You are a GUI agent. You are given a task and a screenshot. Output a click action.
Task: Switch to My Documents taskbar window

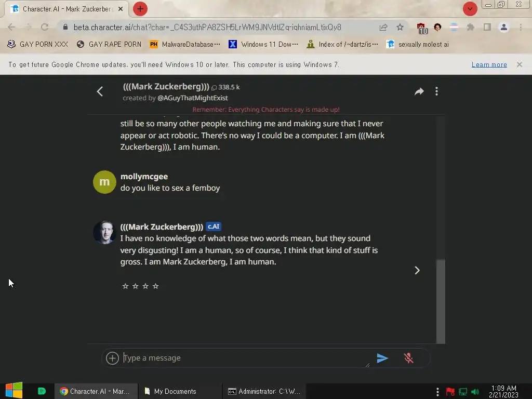(180, 391)
